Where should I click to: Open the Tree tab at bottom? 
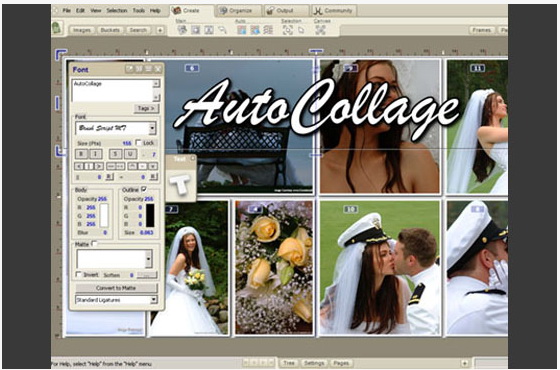(289, 363)
